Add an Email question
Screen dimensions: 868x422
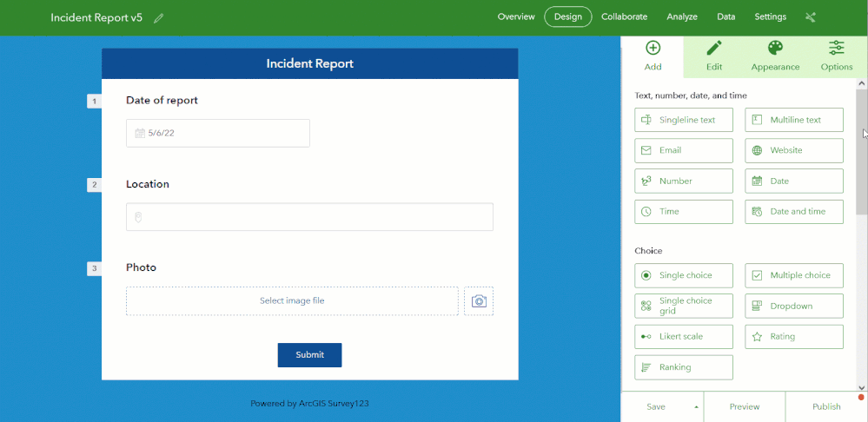click(684, 150)
